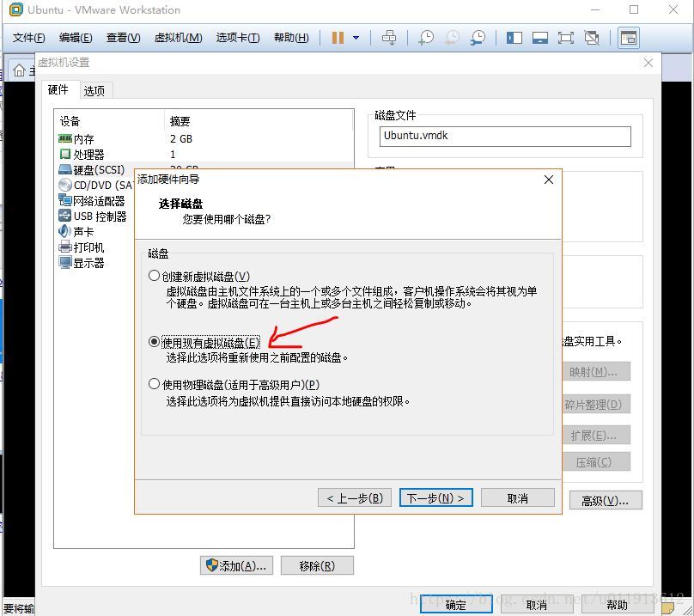
Task: Enter full screen mode via toolbar icon
Action: [565, 38]
